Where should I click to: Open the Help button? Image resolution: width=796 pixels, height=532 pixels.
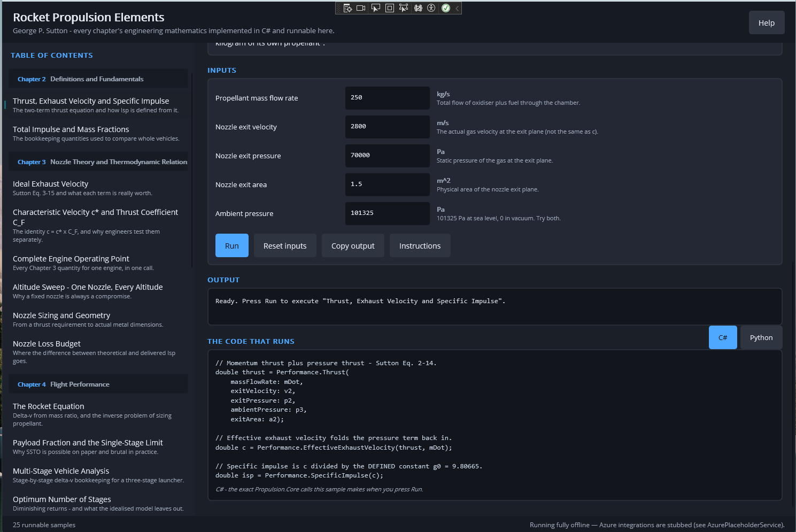[767, 22]
